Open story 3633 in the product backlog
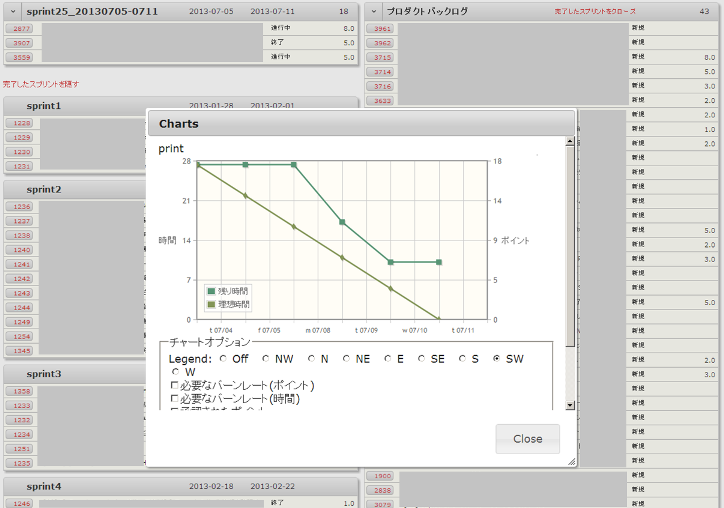 [382, 101]
